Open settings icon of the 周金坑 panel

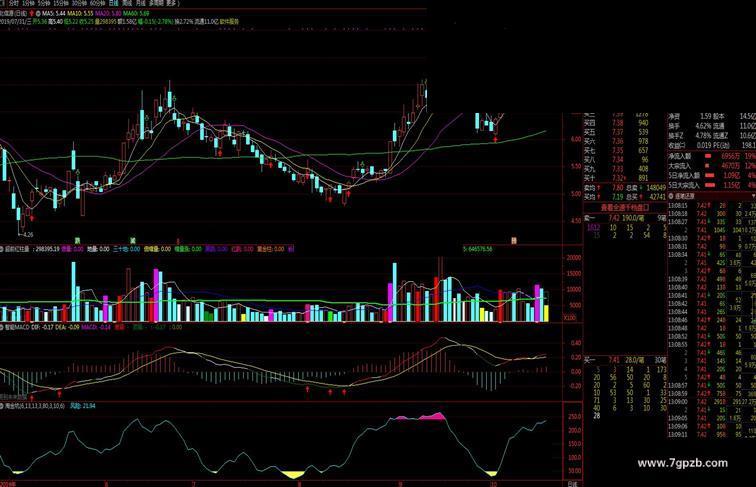2,406
